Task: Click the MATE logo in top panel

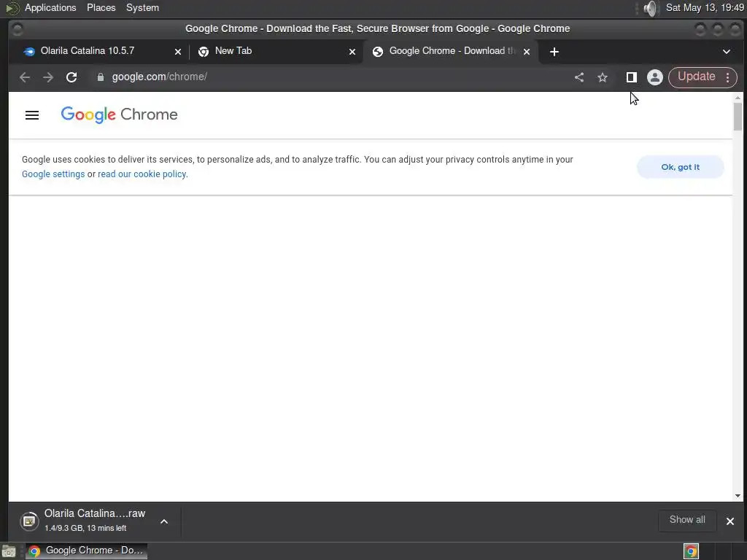Action: (12, 8)
